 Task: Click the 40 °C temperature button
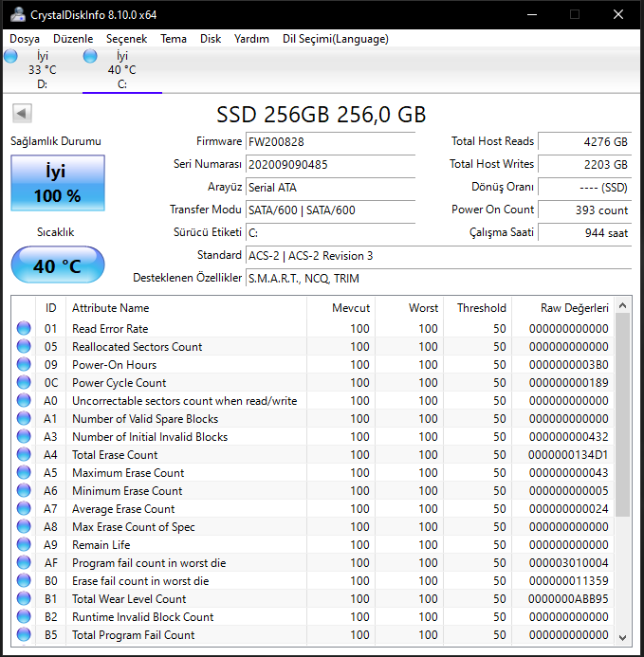click(x=58, y=265)
